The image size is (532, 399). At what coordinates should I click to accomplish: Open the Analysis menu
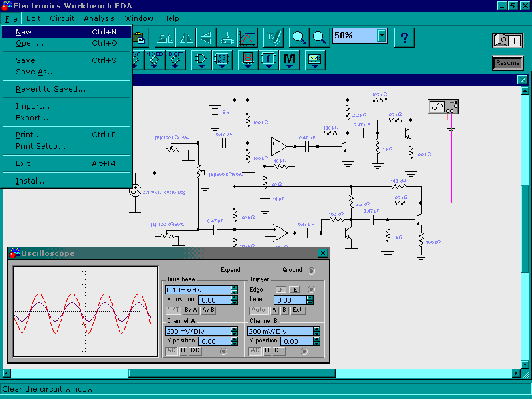coord(99,19)
